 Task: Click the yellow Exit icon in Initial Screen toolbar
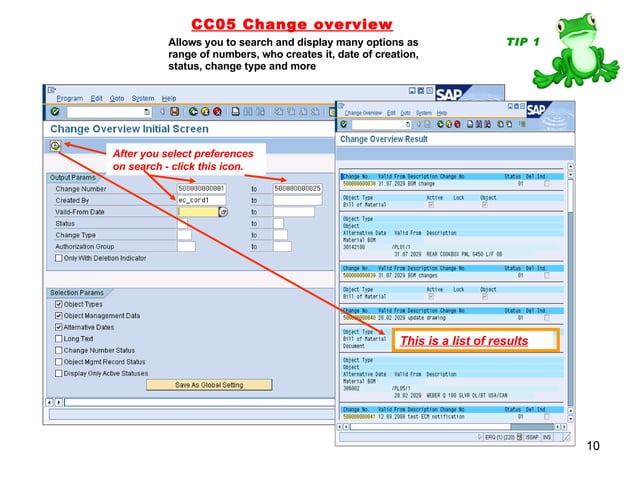coord(205,111)
